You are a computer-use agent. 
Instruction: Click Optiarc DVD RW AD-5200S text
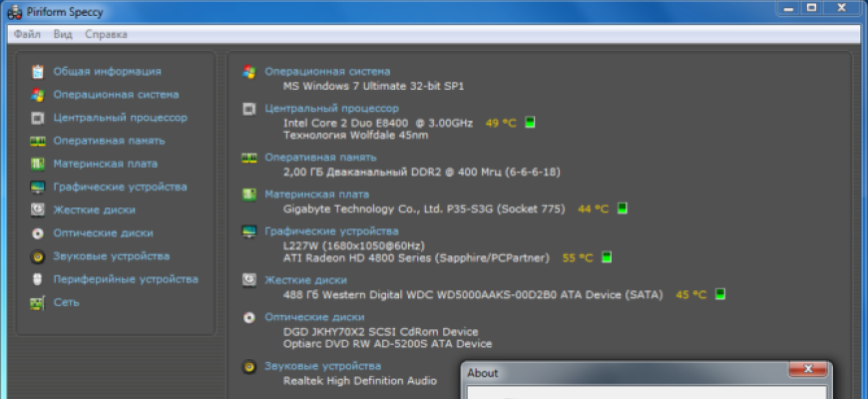click(x=387, y=344)
